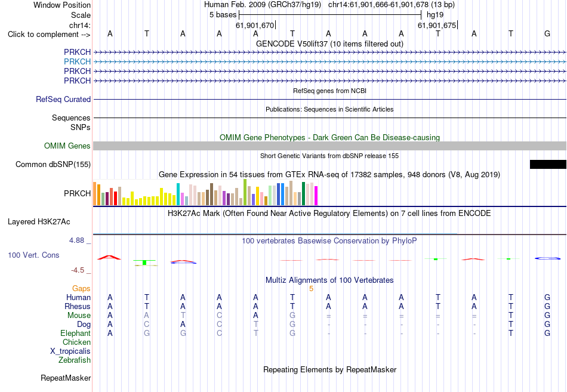The image size is (567, 392).
Task: Click the GENCODE V50lift37 track title
Action: (329, 44)
